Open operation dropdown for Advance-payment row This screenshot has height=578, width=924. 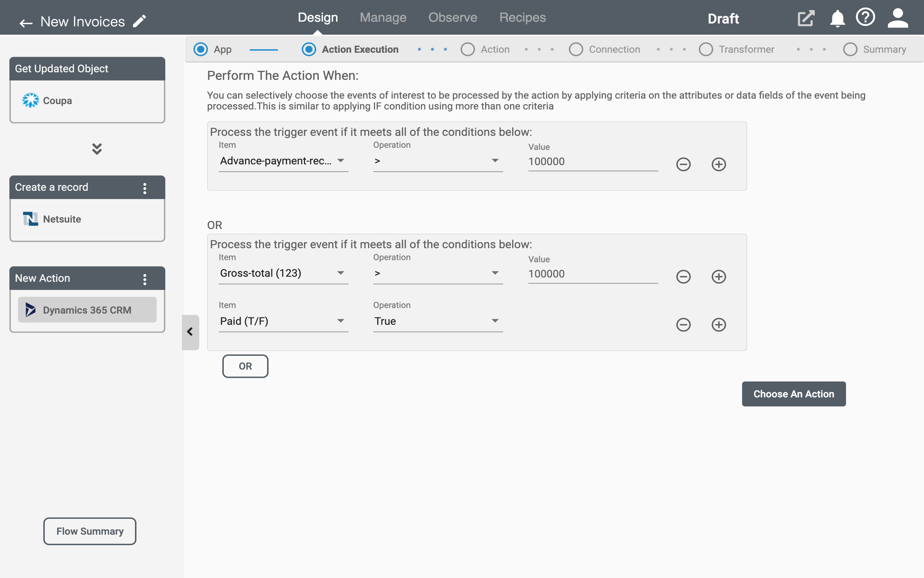(x=438, y=161)
